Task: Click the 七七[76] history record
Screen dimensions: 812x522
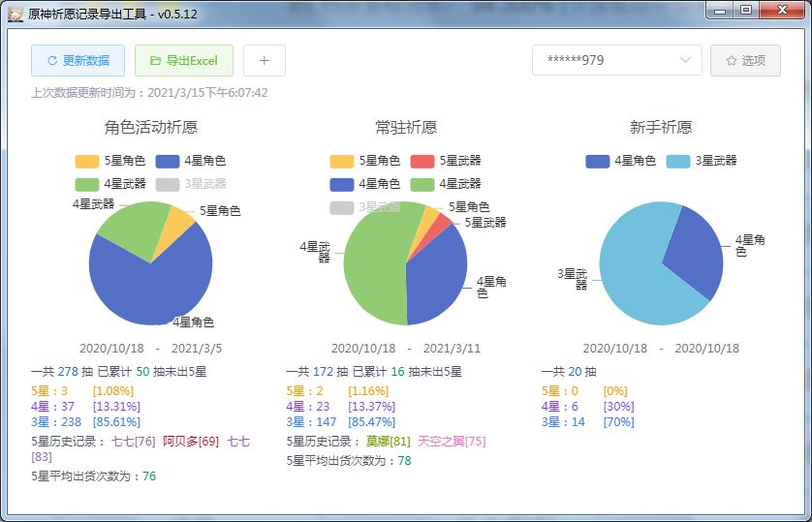Action: pyautogui.click(x=133, y=442)
